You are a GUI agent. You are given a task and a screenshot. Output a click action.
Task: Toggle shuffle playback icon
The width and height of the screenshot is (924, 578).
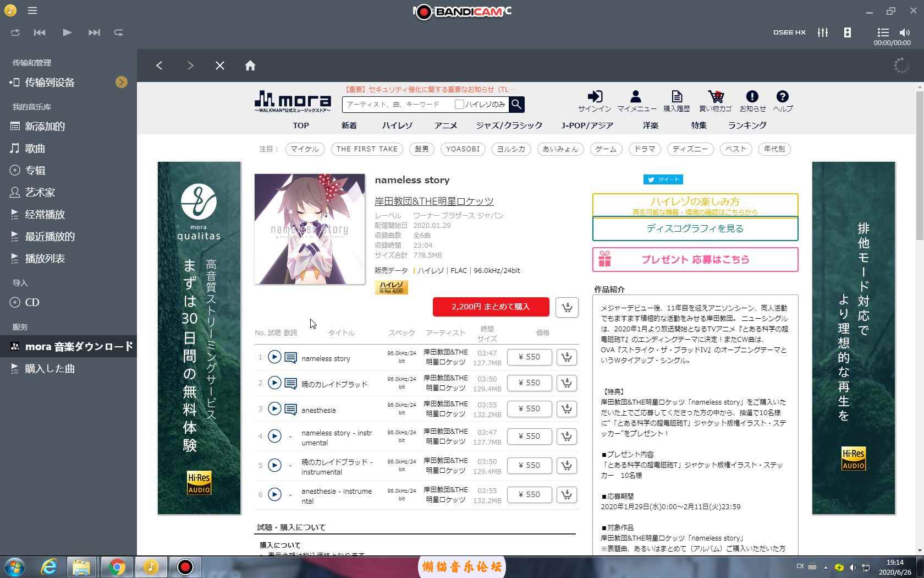coord(15,32)
